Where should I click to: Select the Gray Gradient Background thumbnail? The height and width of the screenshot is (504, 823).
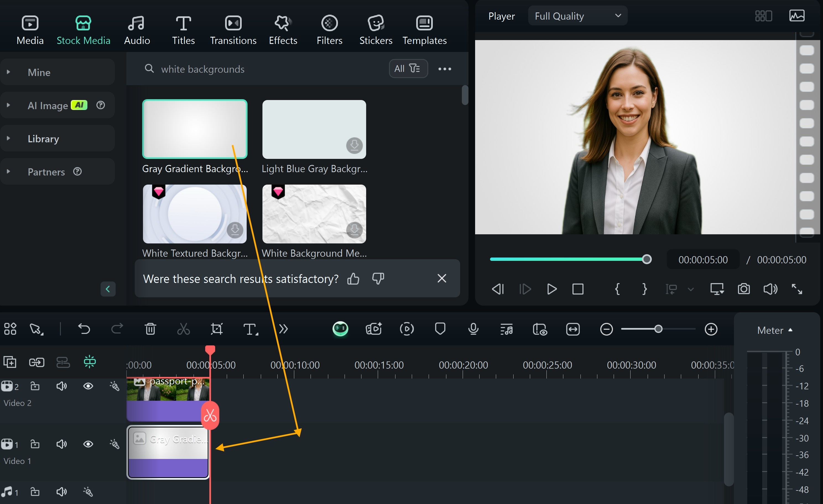pos(195,129)
